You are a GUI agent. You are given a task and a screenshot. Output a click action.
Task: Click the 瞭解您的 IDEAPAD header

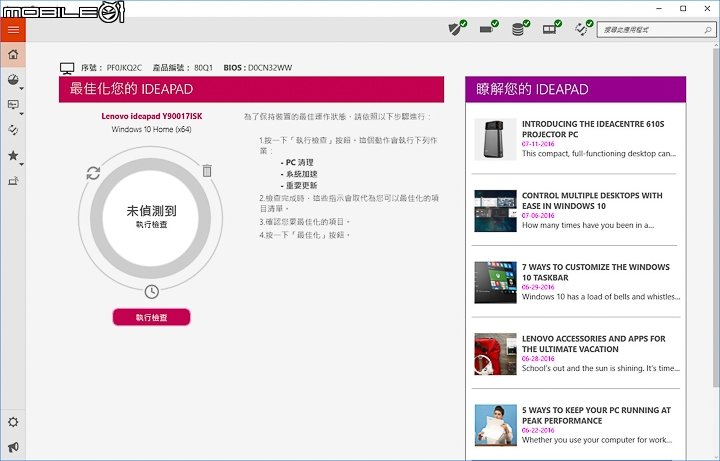(x=575, y=89)
